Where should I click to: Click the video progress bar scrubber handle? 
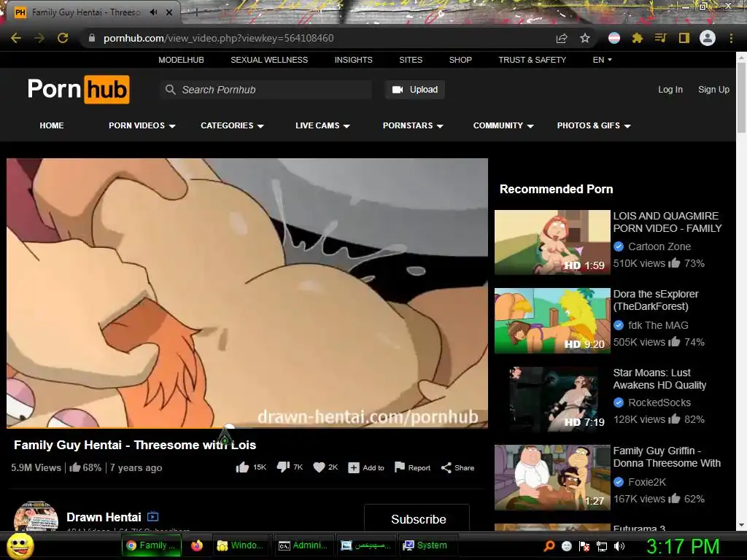tap(229, 427)
